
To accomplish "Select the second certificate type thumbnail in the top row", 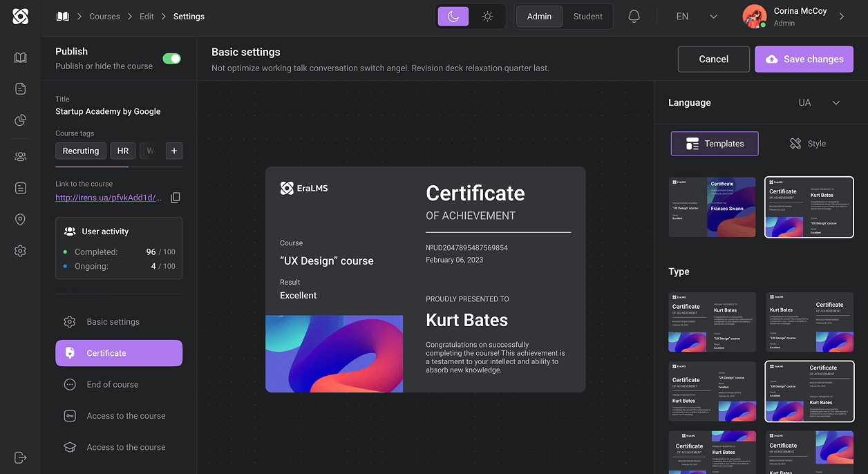I will tap(809, 322).
